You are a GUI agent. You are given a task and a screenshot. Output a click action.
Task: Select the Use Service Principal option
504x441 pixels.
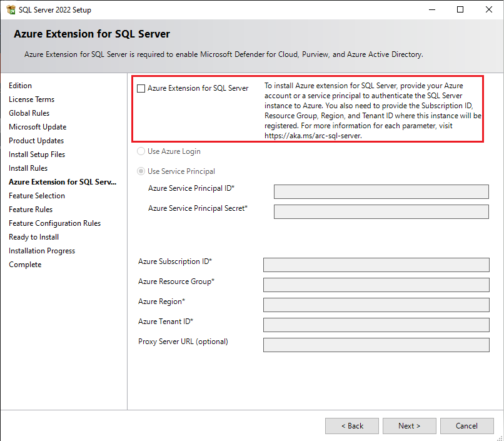[141, 171]
